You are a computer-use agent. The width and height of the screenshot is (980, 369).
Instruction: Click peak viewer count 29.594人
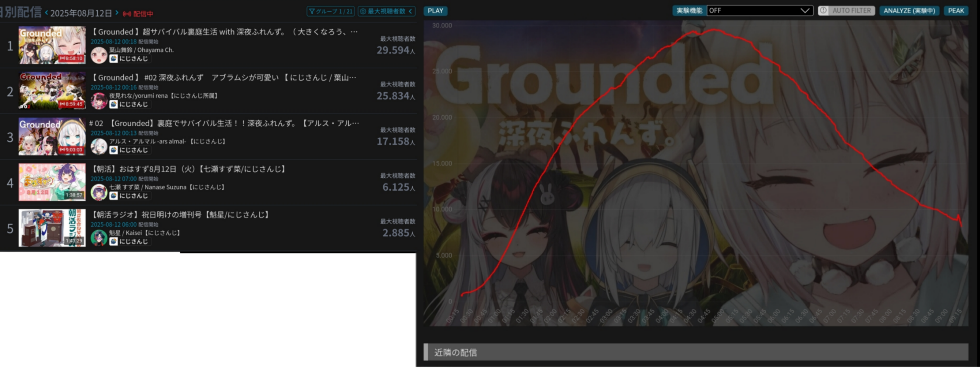click(x=396, y=50)
